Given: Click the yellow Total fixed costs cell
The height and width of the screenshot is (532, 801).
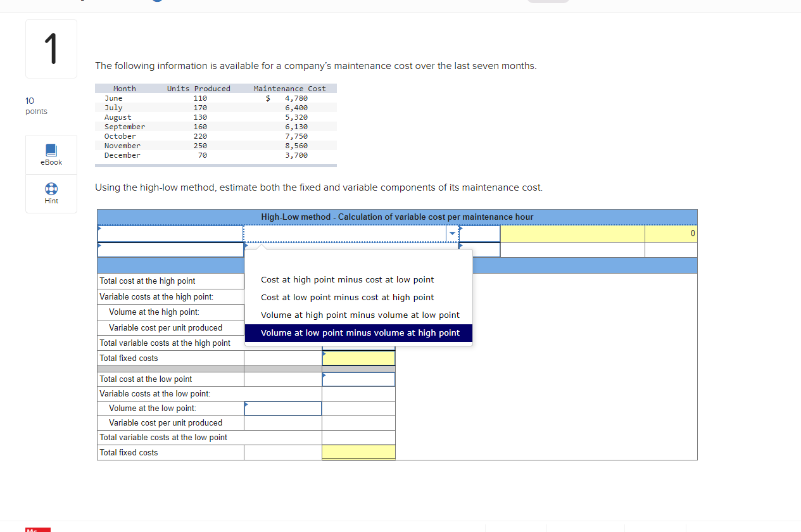Looking at the screenshot, I should [x=358, y=358].
